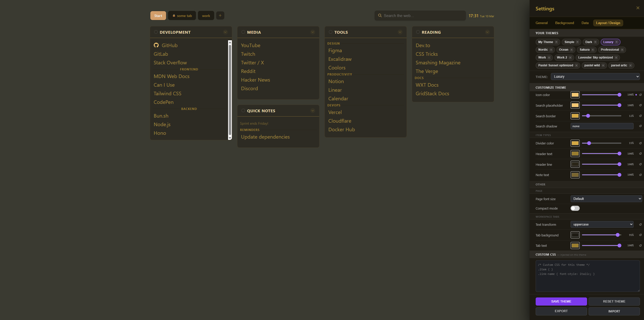This screenshot has height=320, width=644.
Task: Click the reset icon next to Header text
Action: click(640, 154)
